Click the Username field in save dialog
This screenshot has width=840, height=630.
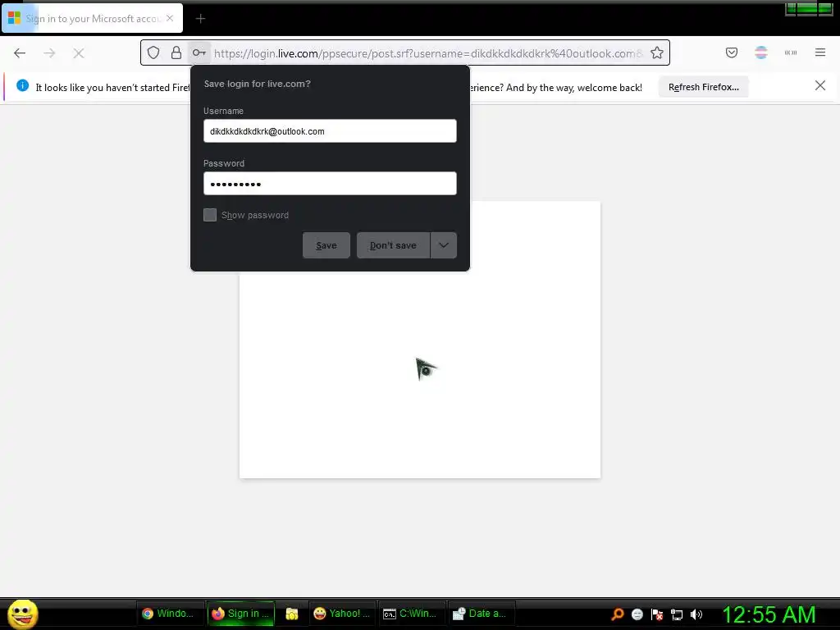pyautogui.click(x=330, y=131)
